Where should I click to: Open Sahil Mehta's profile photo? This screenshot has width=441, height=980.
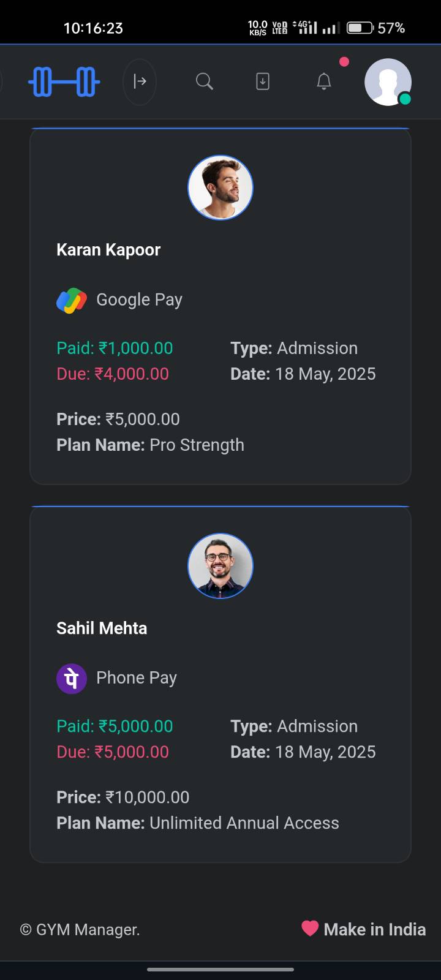coord(221,566)
